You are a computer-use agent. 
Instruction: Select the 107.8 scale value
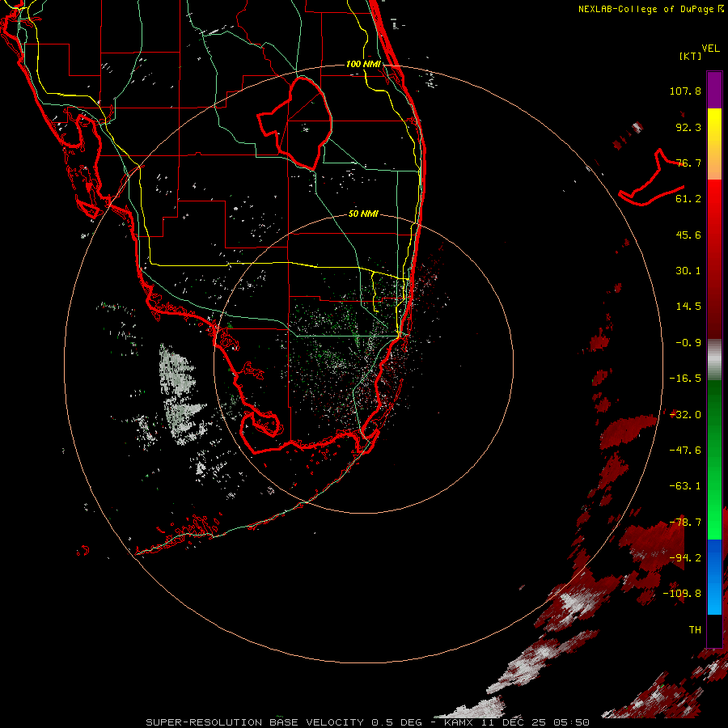click(x=685, y=91)
